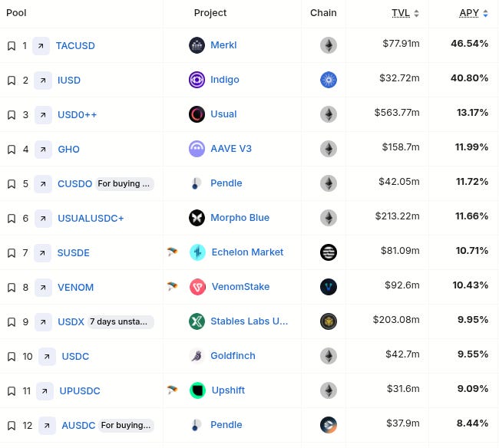Open the Upshift project page
Screen dimensions: 499x448
(228, 390)
